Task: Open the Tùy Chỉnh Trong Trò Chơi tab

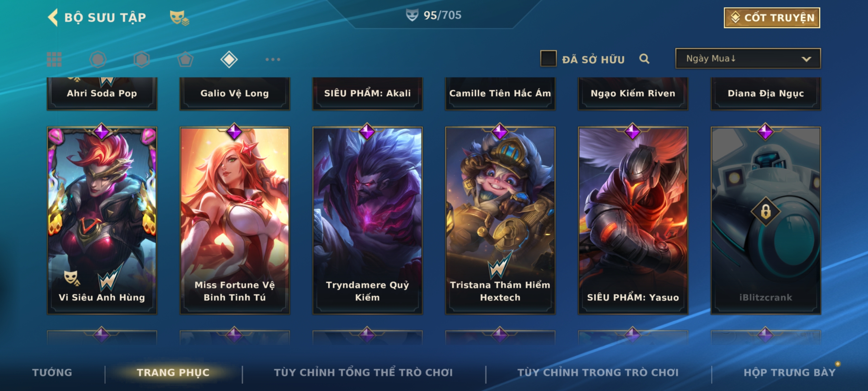Action: [598, 373]
